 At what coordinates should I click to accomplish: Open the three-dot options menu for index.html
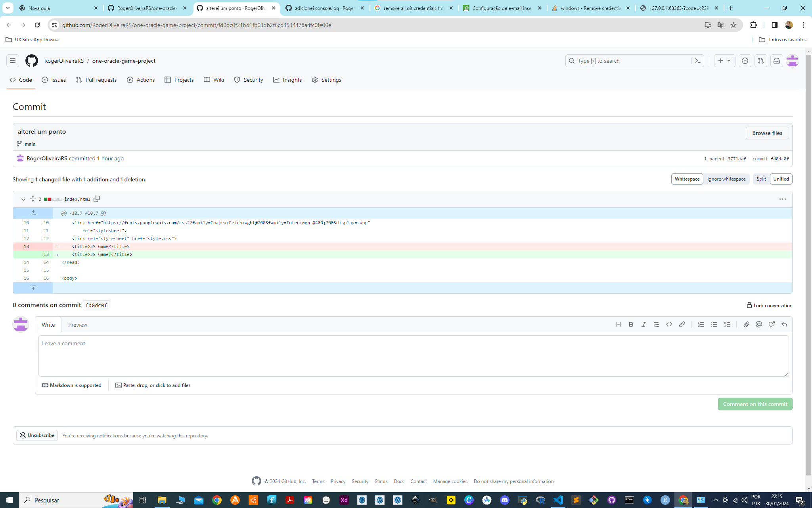coord(782,199)
